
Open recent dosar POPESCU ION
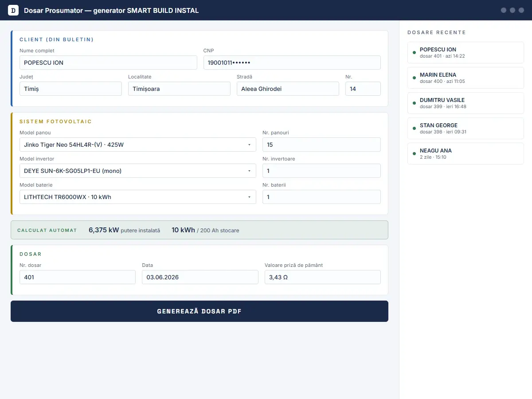point(465,52)
